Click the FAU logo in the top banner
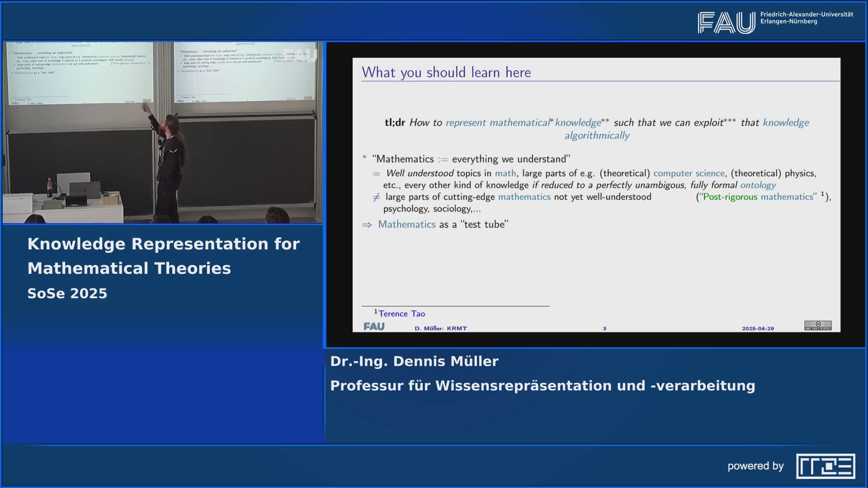This screenshot has height=488, width=868. 726,23
